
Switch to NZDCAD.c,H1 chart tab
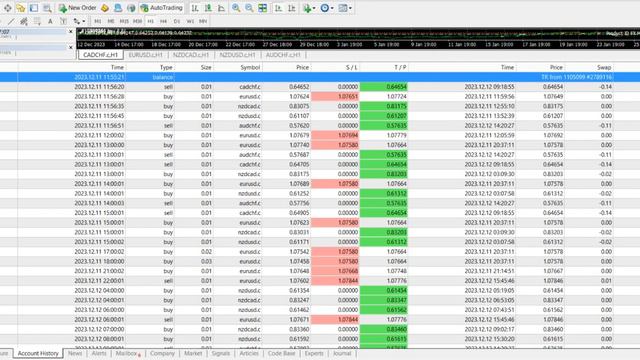coord(191,55)
